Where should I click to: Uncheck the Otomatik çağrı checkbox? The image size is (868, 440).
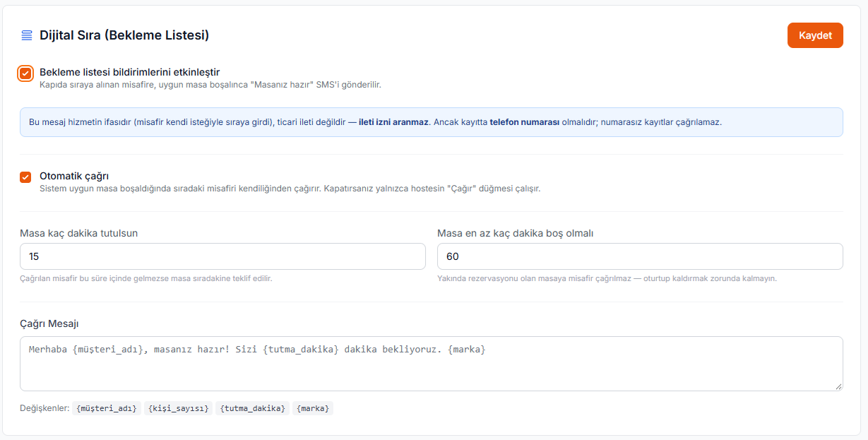(x=25, y=177)
